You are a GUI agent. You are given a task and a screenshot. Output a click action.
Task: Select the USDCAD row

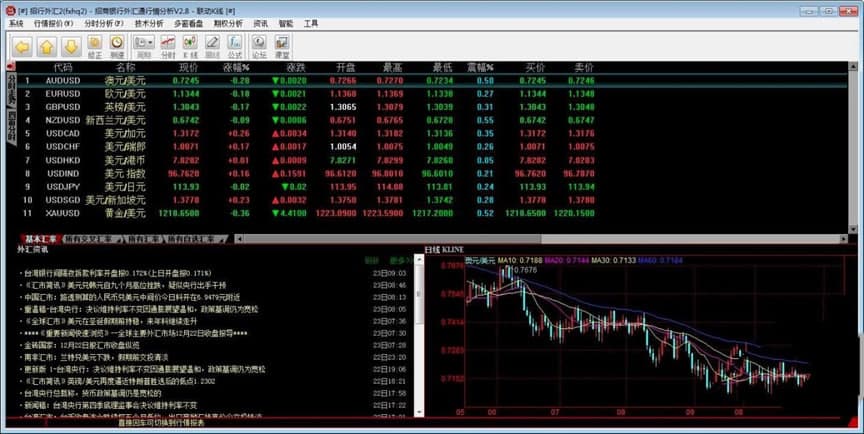431,133
